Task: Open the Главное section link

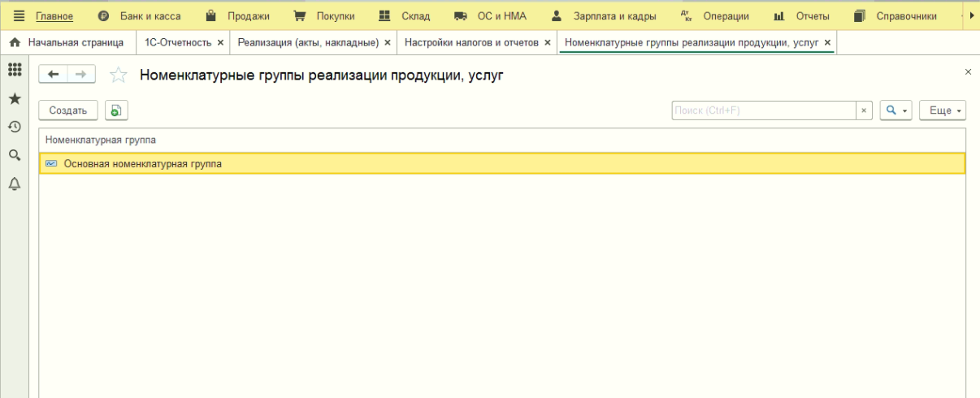Action: pyautogui.click(x=54, y=16)
